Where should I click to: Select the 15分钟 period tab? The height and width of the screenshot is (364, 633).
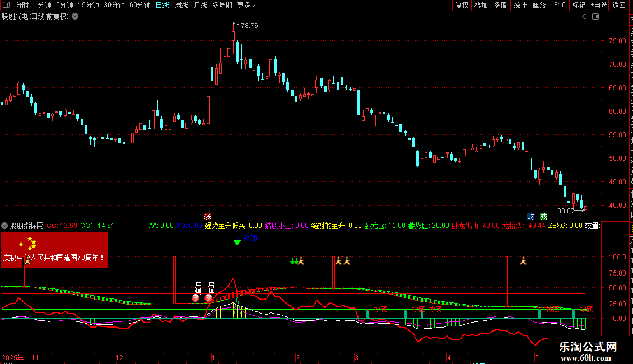[89, 5]
